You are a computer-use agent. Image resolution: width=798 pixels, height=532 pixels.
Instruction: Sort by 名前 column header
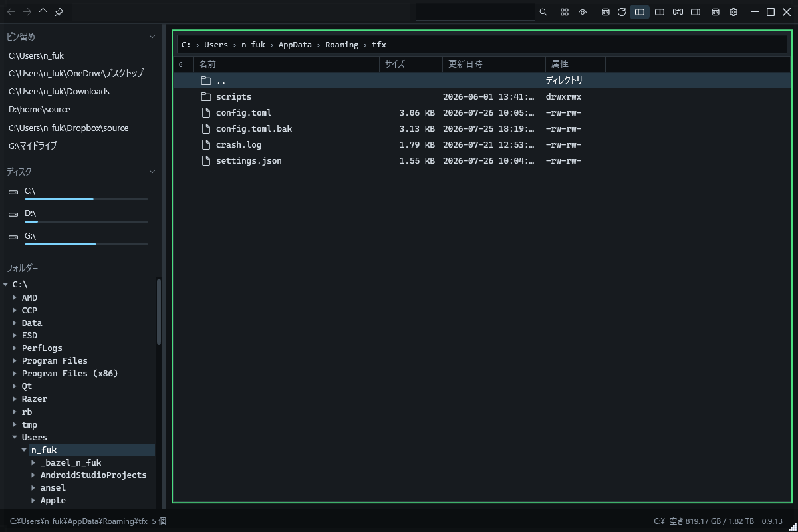(286, 64)
